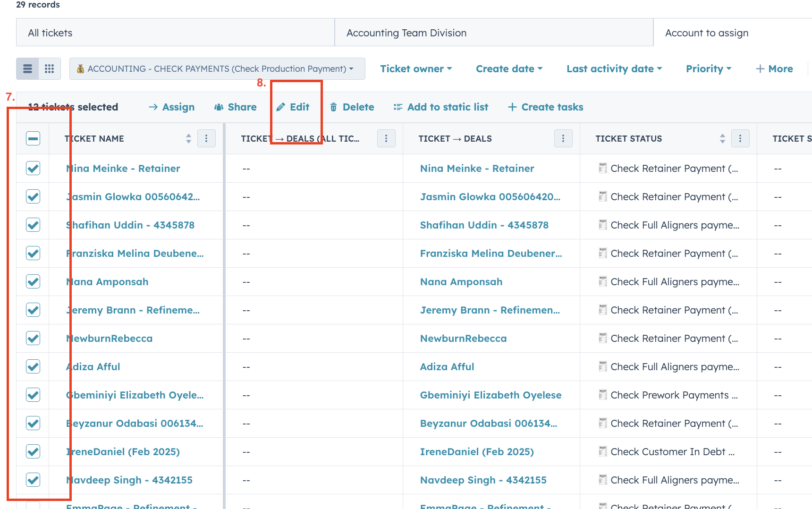Click the Delete trash action
Screen dimensions: 812x509
[352, 107]
